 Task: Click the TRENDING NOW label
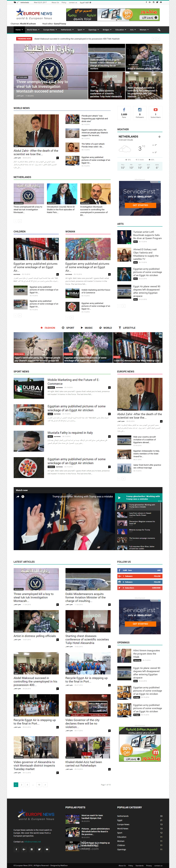tap(24, 39)
